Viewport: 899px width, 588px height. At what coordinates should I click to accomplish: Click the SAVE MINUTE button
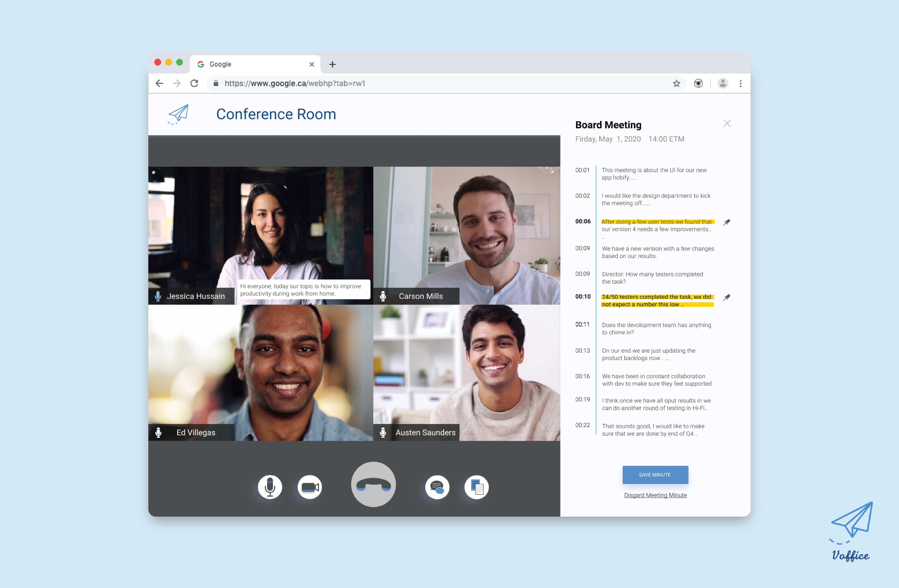655,475
